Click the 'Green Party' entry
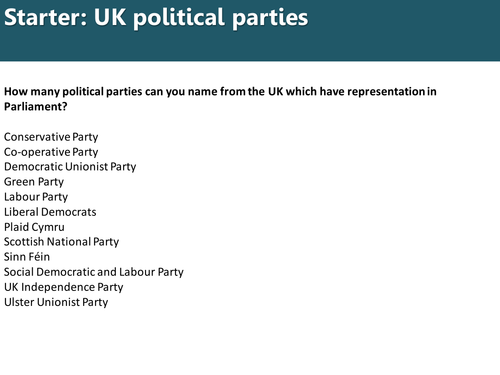The image size is (500, 375). tap(34, 182)
